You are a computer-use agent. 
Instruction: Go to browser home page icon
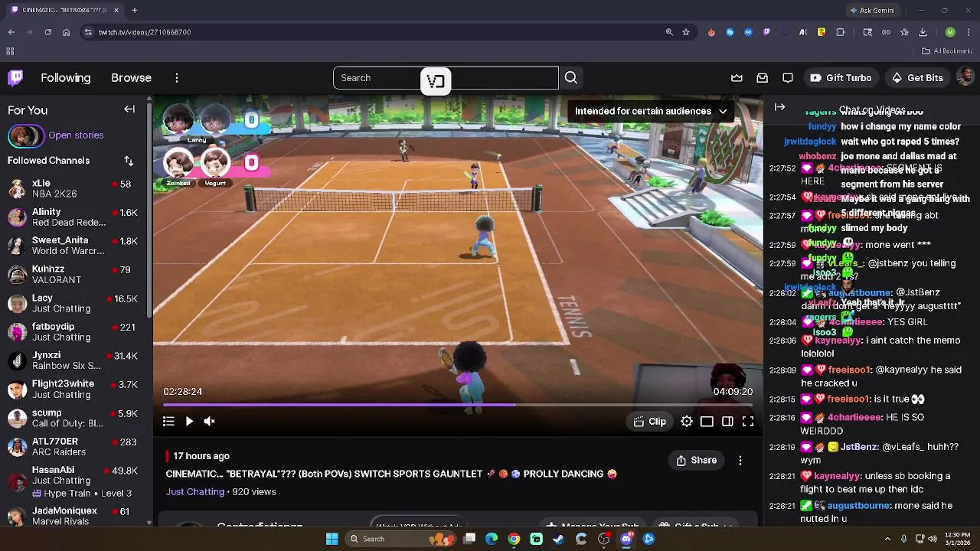(67, 32)
